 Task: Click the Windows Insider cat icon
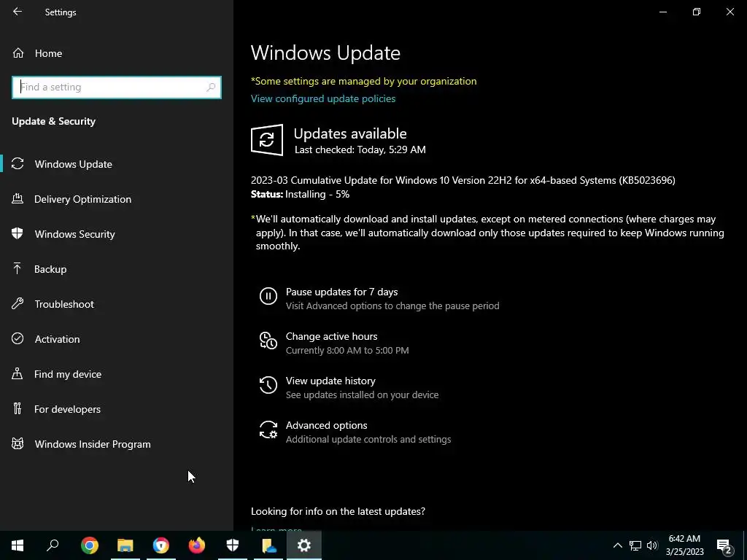[x=18, y=444]
